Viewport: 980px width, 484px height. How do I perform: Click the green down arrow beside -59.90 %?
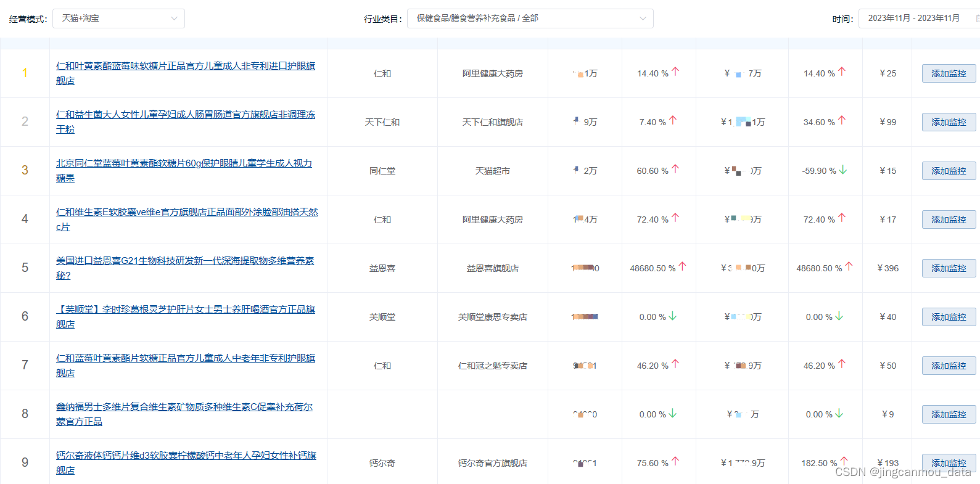click(843, 170)
